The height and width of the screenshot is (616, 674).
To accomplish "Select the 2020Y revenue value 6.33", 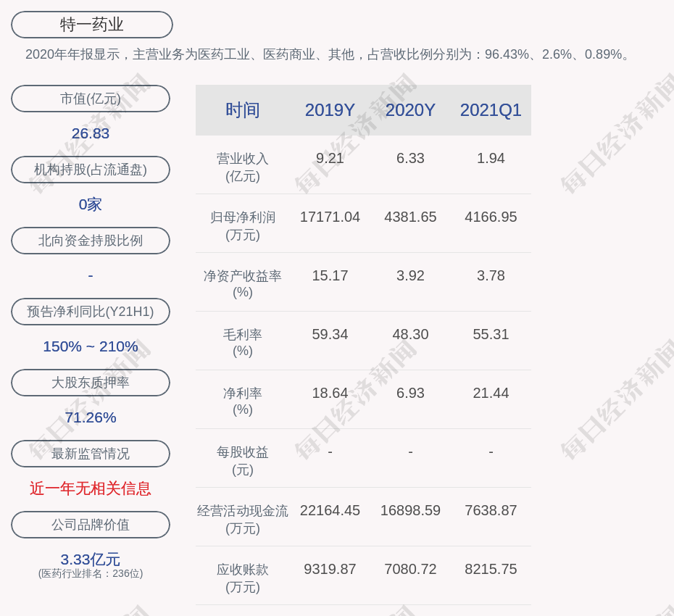I will 410,158.
